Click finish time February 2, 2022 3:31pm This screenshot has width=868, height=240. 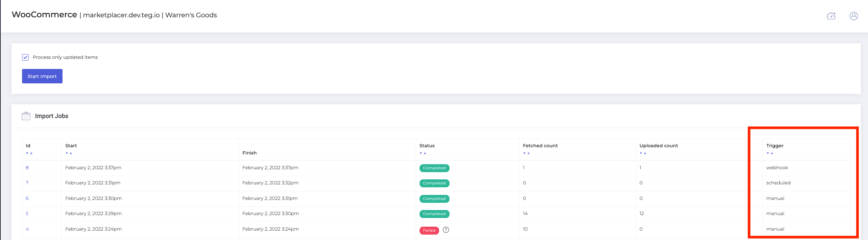(270, 198)
